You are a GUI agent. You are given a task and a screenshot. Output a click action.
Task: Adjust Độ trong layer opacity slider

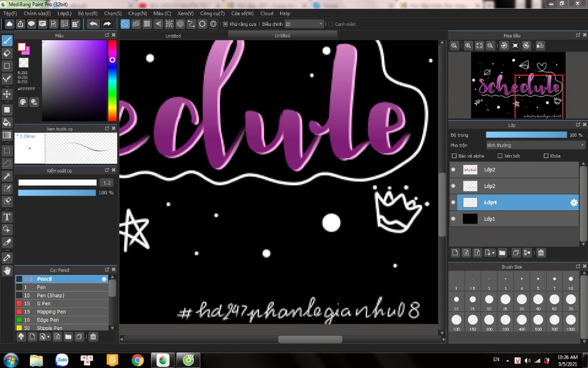(x=527, y=135)
